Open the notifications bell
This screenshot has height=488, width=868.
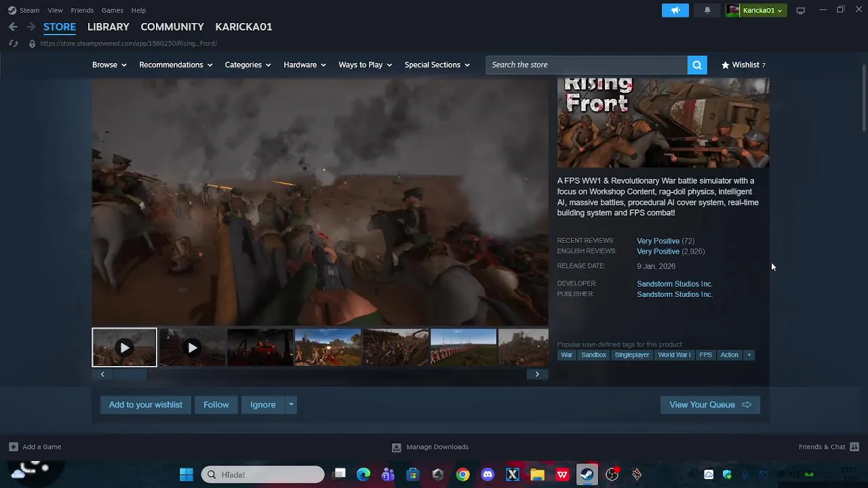[707, 10]
